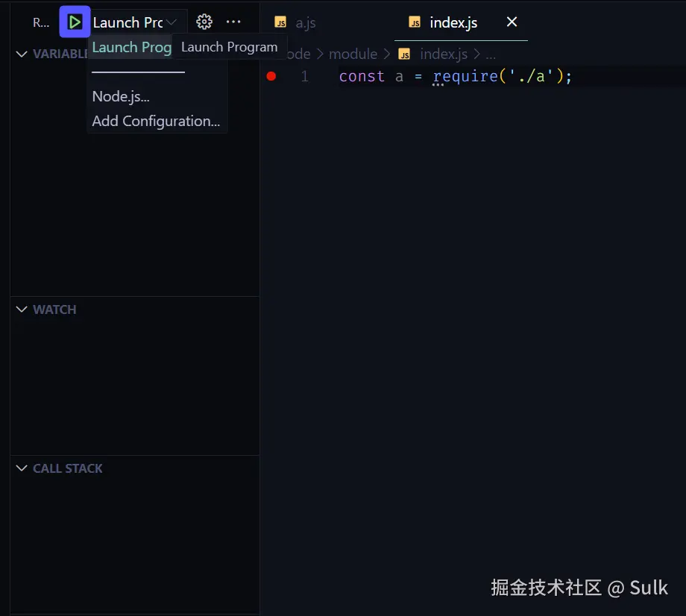This screenshot has width=686, height=616.
Task: Select the Launch Program dropdown option
Action: pos(132,47)
